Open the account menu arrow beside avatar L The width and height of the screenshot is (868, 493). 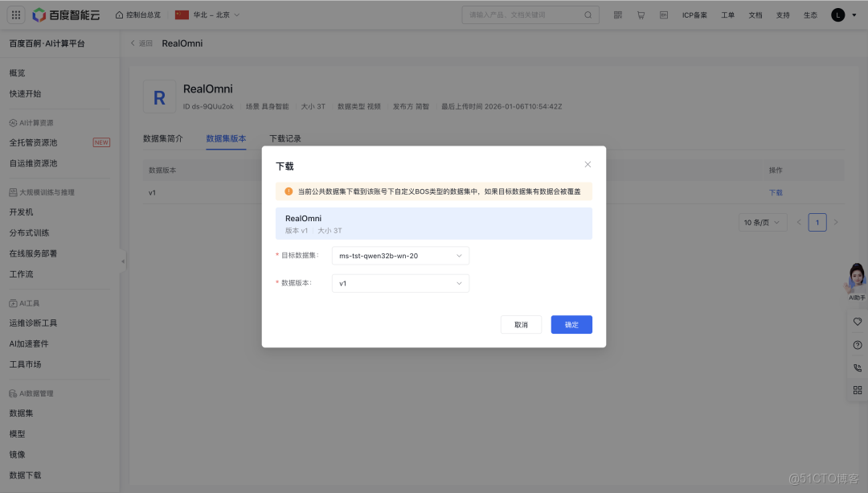tap(853, 14)
